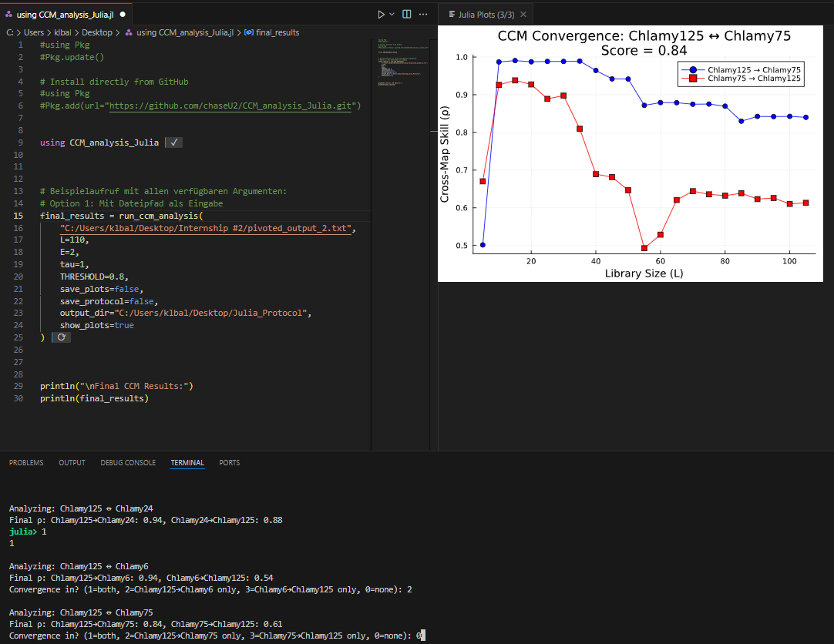This screenshot has width=834, height=644.
Task: Click the Julia file icon in editor tab
Action: click(x=8, y=15)
